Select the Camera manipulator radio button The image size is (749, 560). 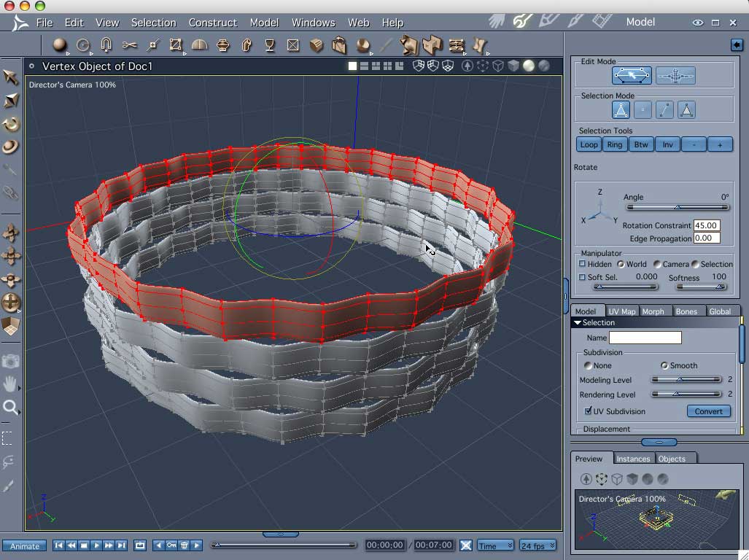coord(658,264)
